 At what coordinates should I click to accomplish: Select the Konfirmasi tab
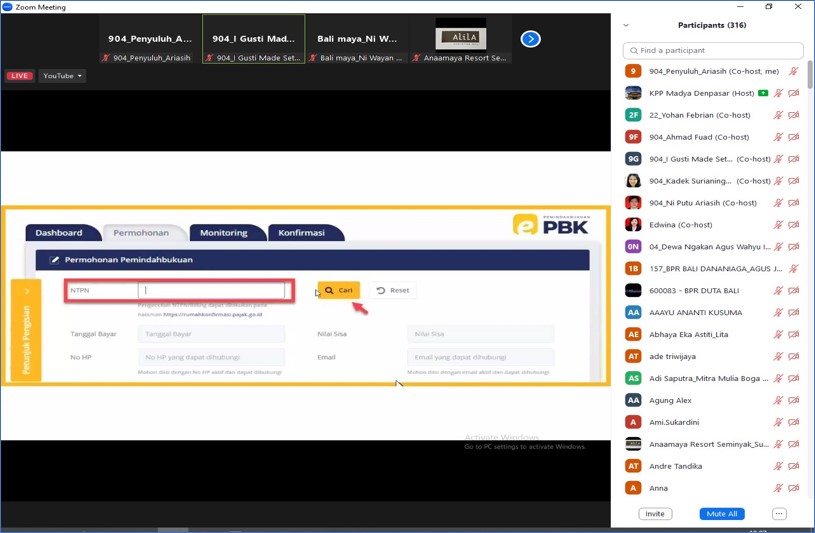(x=301, y=233)
